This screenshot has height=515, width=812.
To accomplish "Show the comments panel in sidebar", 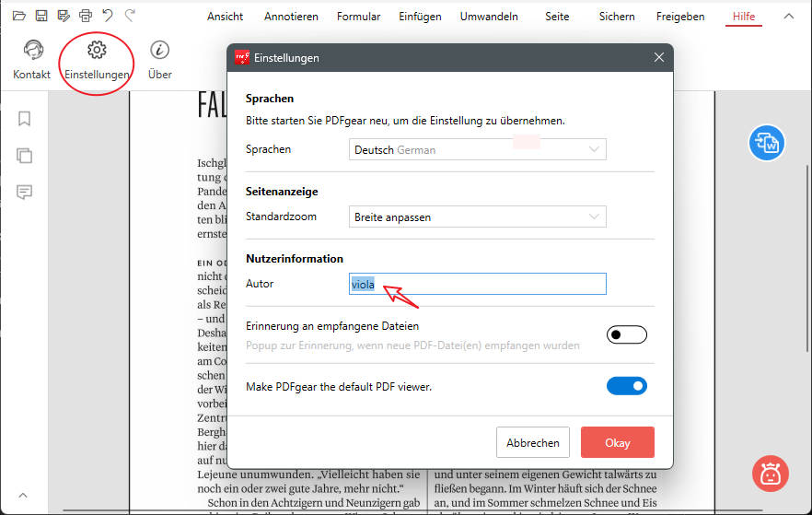I will (24, 193).
